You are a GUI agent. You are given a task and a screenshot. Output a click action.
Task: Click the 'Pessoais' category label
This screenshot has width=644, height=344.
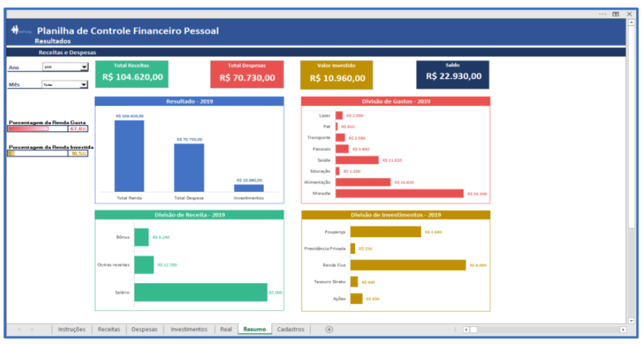321,149
